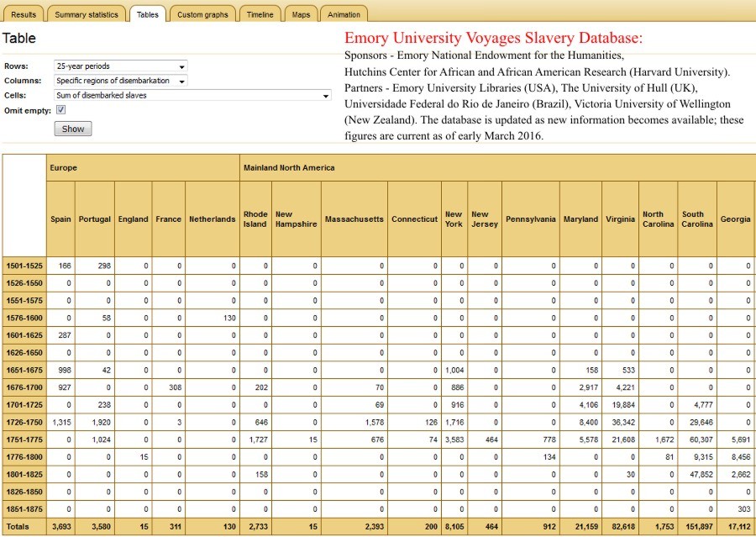Go to the Maps tab
The height and width of the screenshot is (537, 756).
301,14
